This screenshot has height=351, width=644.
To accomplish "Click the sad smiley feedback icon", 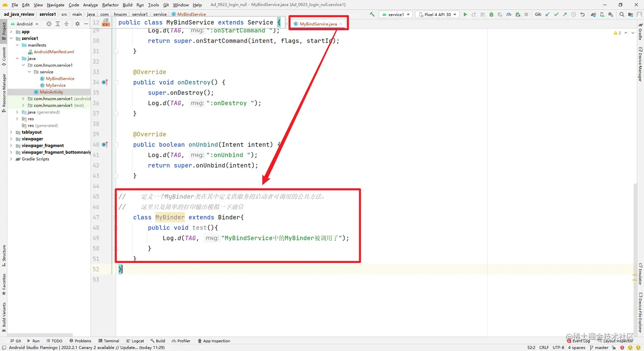I will [x=638, y=348].
